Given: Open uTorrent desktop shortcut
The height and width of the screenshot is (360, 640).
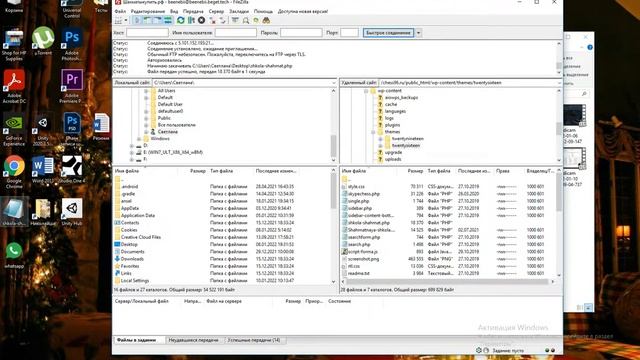Looking at the screenshot, I should [43, 41].
